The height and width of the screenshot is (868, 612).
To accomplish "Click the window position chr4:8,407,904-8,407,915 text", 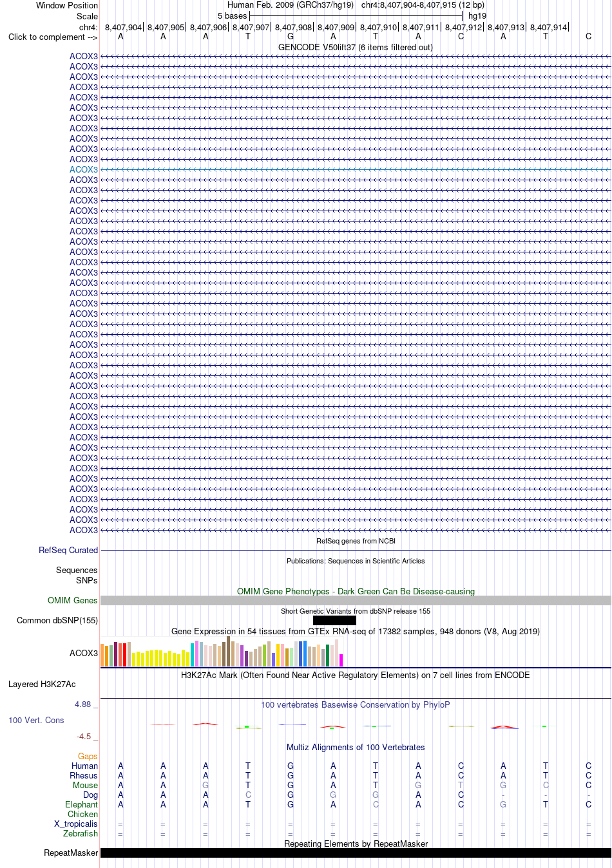I will [x=423, y=5].
